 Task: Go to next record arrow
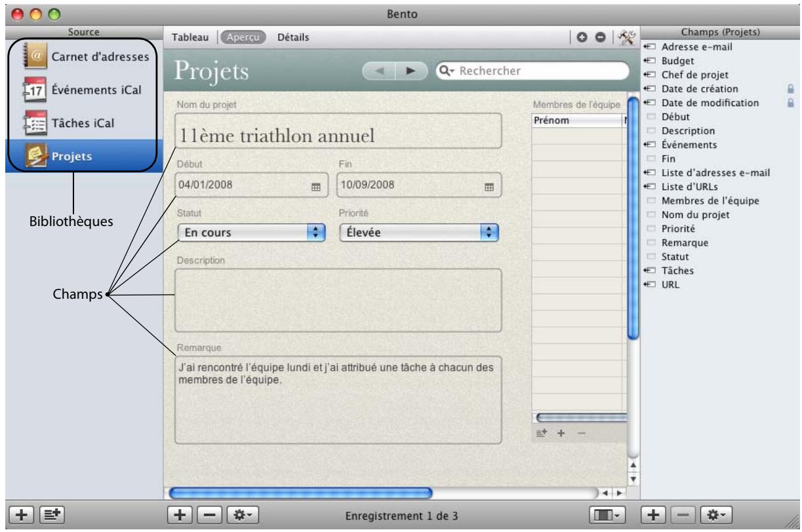pos(412,69)
